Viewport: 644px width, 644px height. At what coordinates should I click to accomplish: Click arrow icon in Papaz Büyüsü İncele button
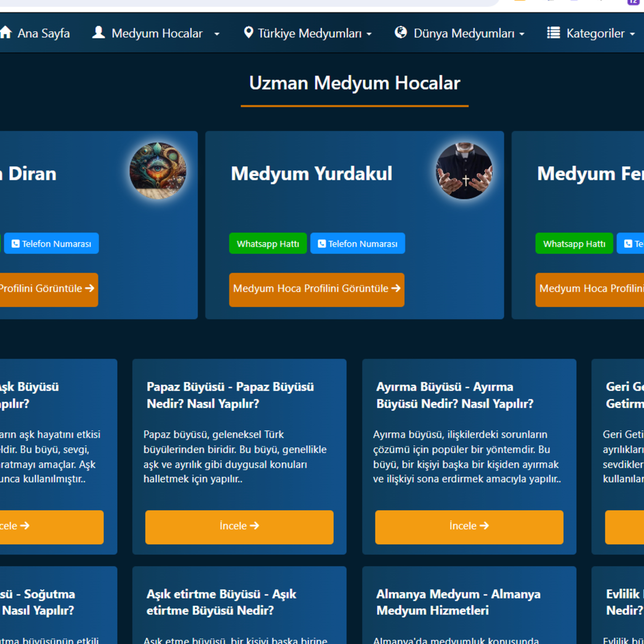[255, 526]
